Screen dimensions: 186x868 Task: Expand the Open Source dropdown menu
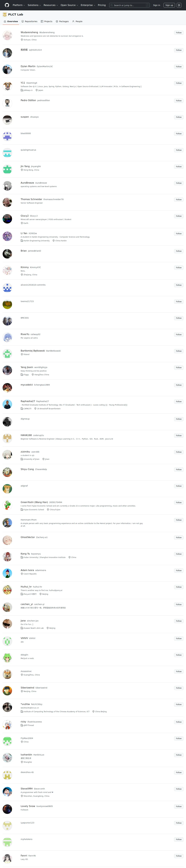[69, 5]
